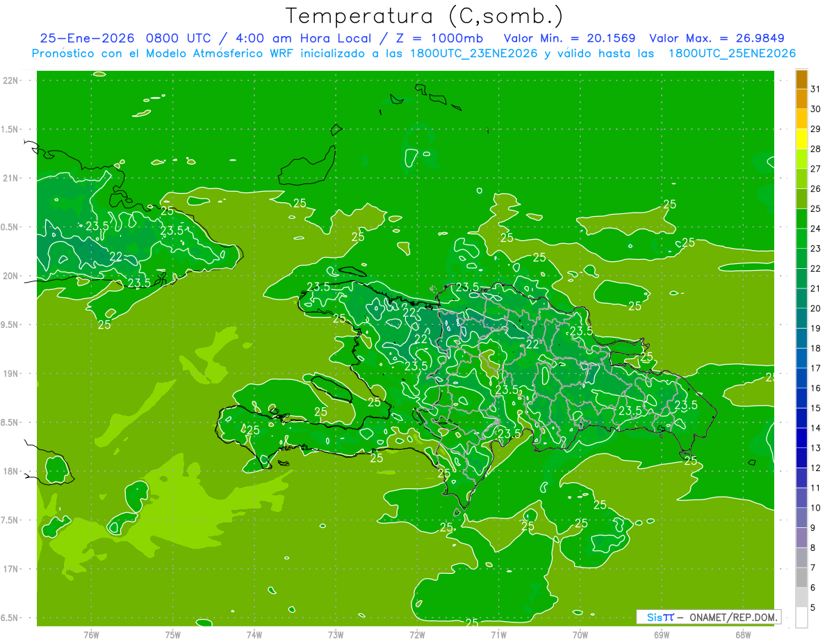
Task: Click the "5" colorbar scale label
Action: coord(813,608)
